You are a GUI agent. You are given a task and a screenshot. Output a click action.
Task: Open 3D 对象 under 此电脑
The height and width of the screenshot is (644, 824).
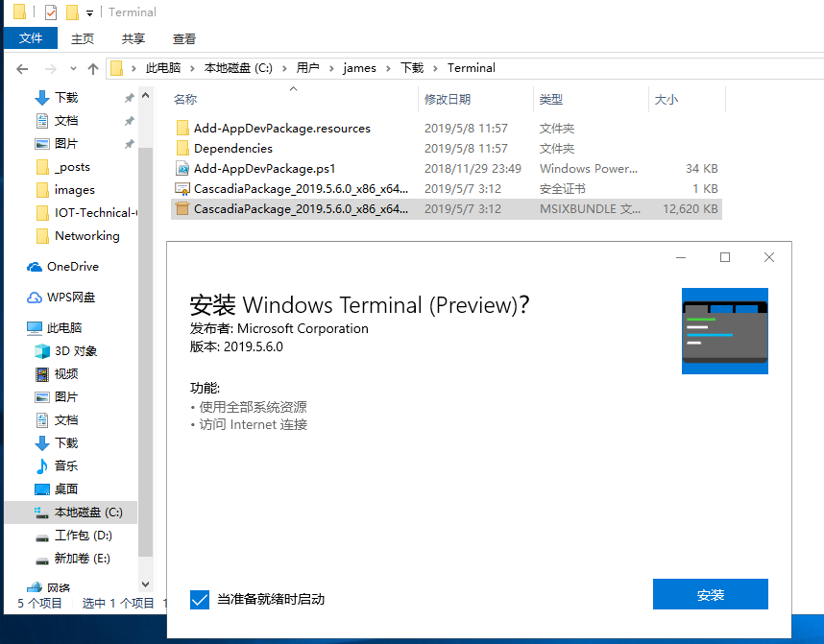point(76,351)
